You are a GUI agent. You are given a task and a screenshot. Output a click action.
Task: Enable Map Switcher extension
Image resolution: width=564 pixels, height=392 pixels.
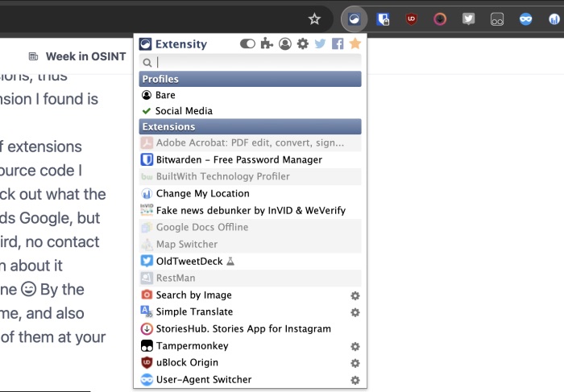[x=251, y=244]
